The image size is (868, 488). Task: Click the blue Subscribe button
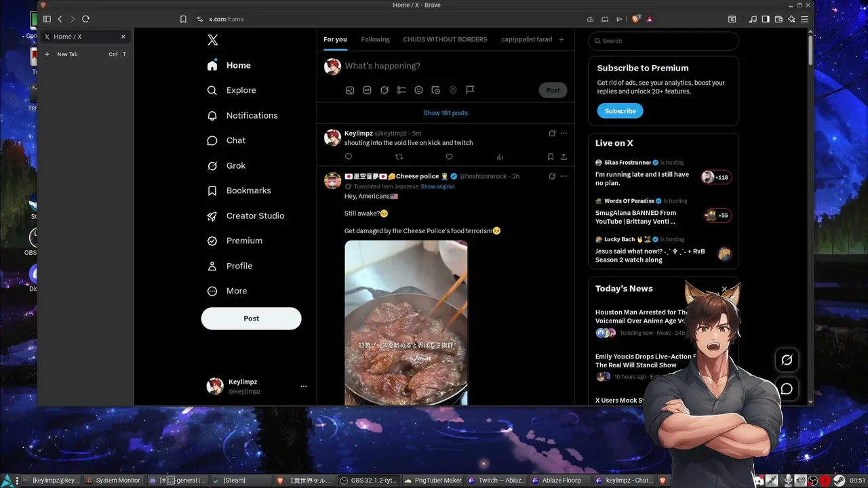pos(620,111)
